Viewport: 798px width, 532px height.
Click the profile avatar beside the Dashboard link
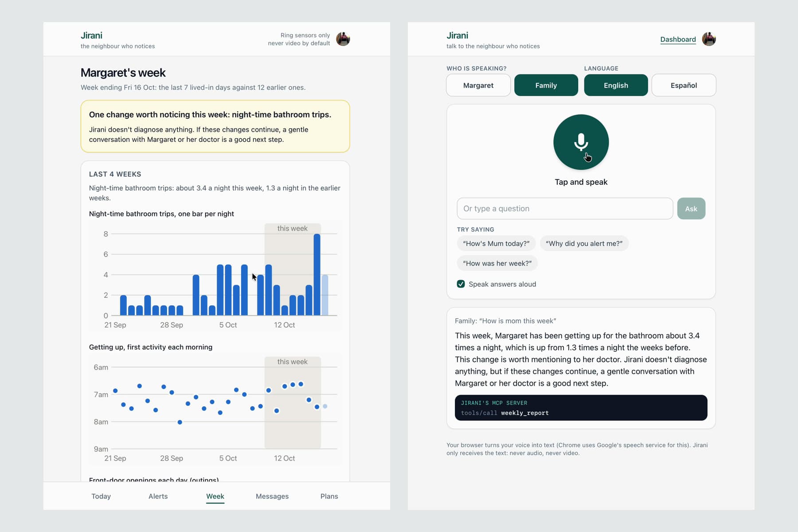tap(709, 39)
